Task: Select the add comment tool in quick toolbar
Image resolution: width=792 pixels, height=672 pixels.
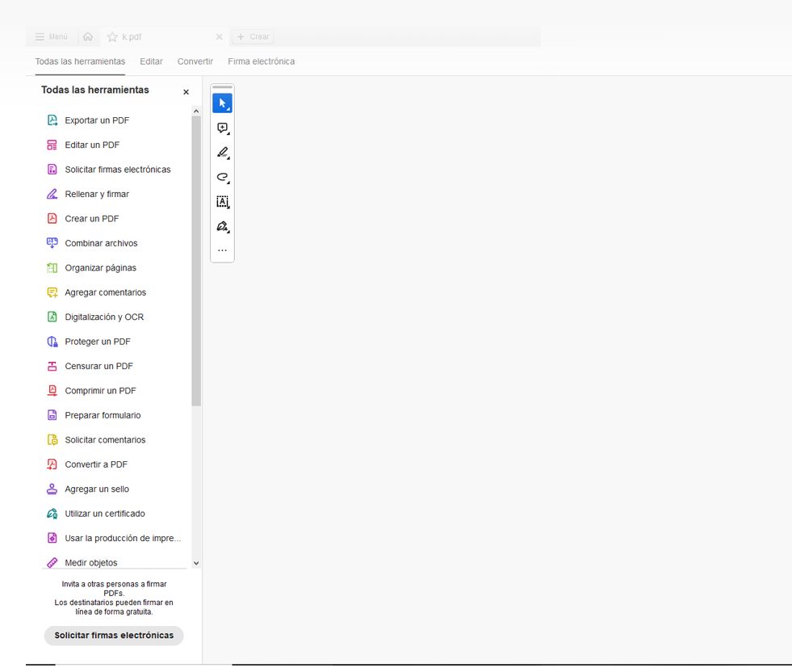Action: [222, 128]
